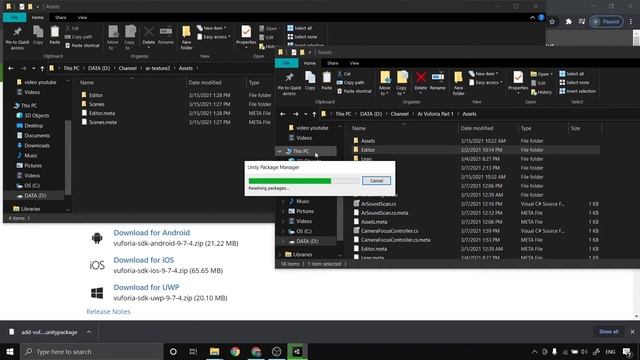Go back in the ar-texture2 Explorer window
640x360 pixels.
point(11,68)
